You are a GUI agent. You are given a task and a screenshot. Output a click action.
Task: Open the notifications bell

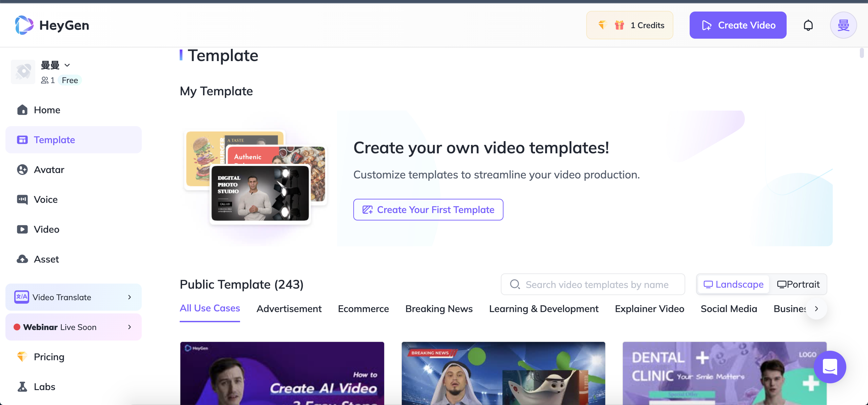pyautogui.click(x=808, y=25)
